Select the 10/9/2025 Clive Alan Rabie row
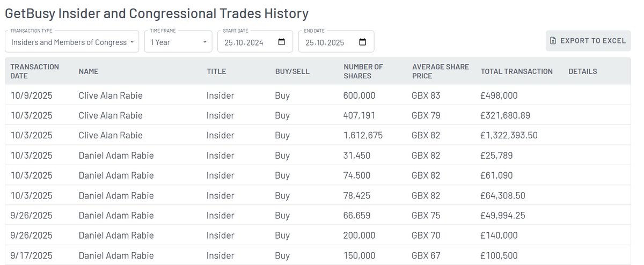Viewport: 644px width, 265px height. (x=111, y=95)
